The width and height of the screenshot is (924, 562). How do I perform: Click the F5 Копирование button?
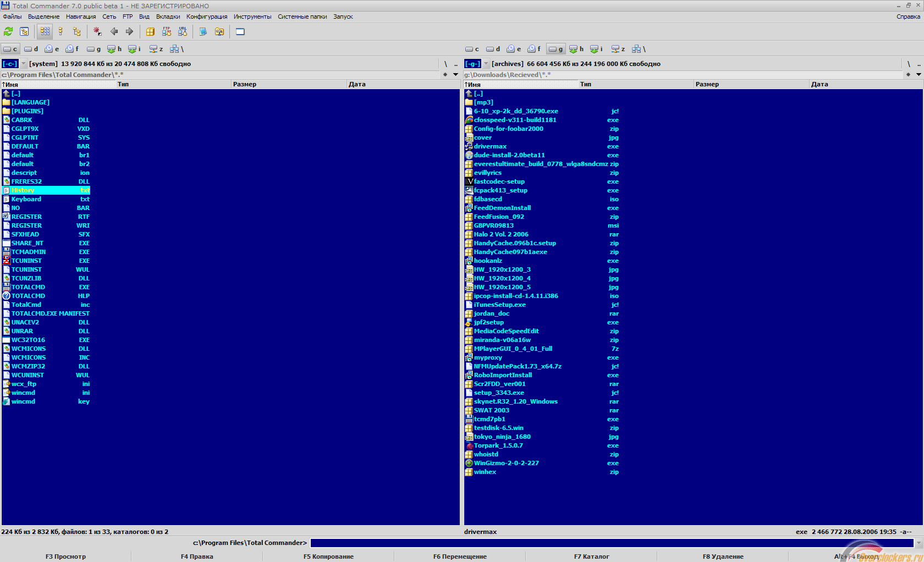[328, 557]
